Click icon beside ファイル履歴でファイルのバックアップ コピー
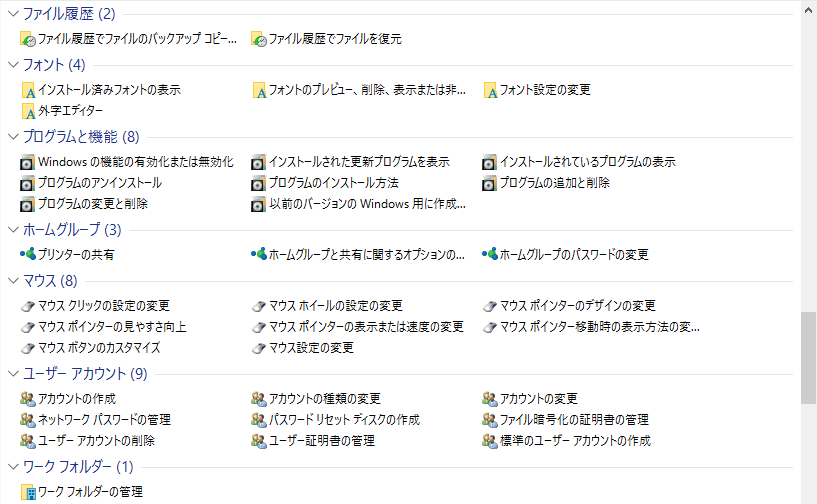The image size is (817, 504). click(x=28, y=39)
